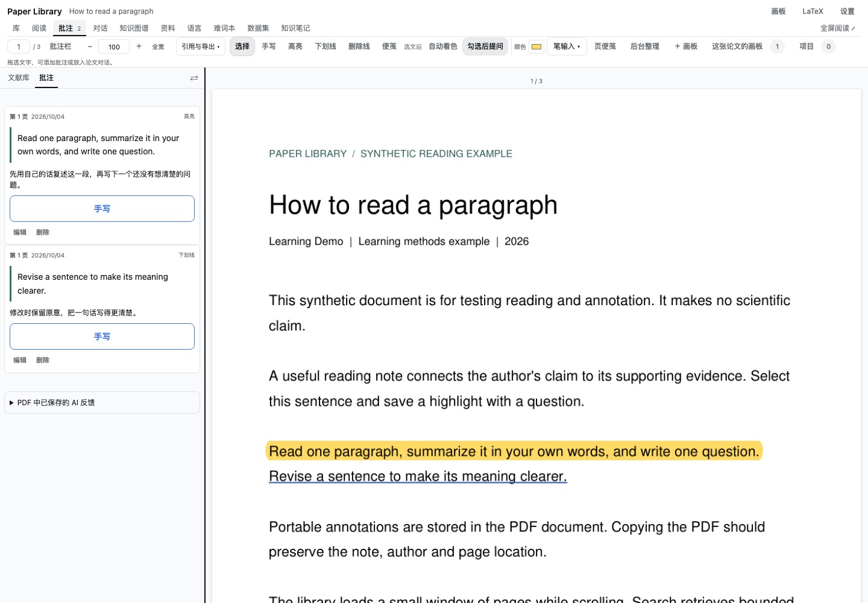The width and height of the screenshot is (868, 603).
Task: Open 页便笺 page note
Action: [x=605, y=46]
